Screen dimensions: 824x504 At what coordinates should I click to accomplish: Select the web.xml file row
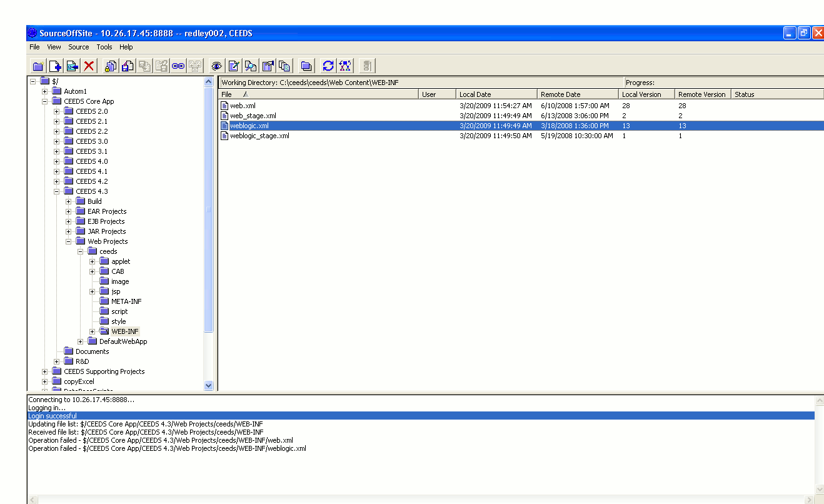[521, 106]
